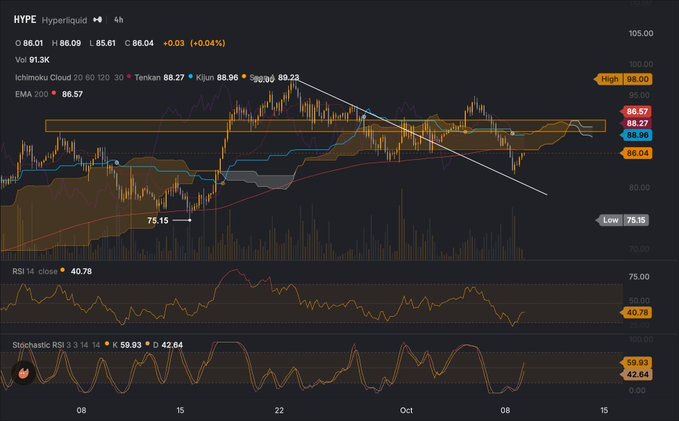Click the Close value 86.04
The height and width of the screenshot is (421, 679).
(143, 43)
